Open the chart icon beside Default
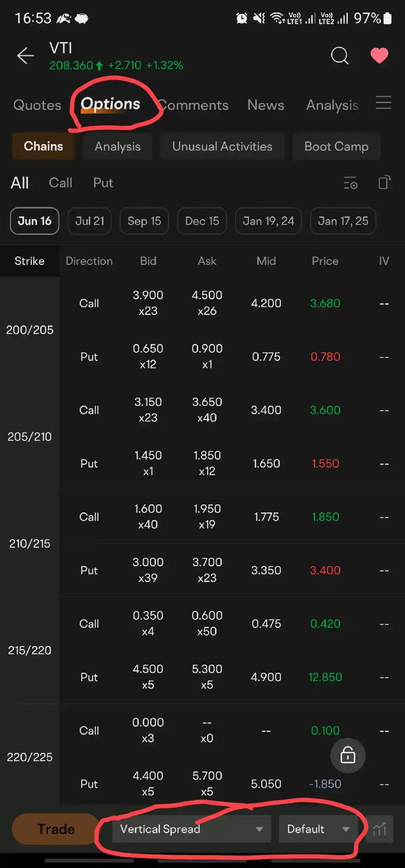Image resolution: width=405 pixels, height=868 pixels. tap(379, 829)
